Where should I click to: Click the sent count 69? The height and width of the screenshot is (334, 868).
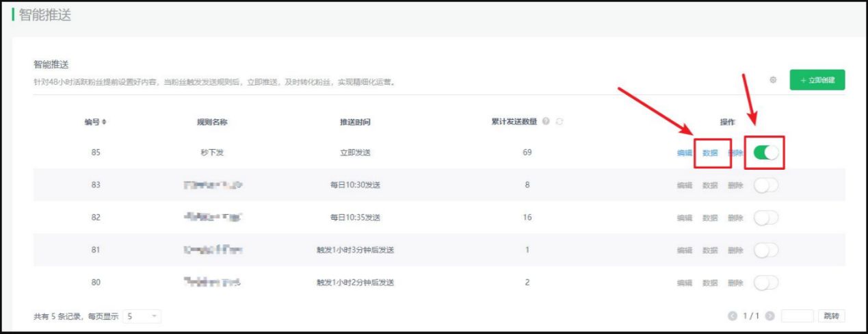[x=527, y=153]
